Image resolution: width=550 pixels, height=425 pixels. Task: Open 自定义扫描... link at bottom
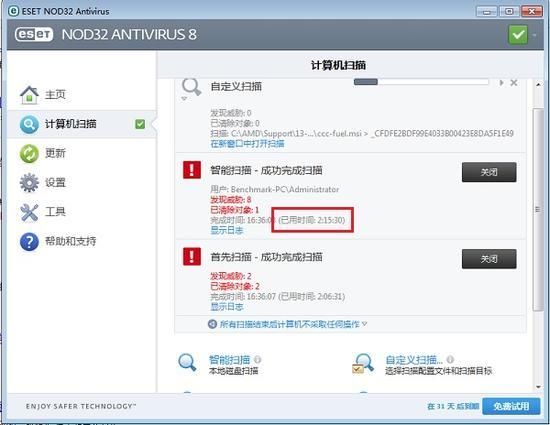[414, 360]
